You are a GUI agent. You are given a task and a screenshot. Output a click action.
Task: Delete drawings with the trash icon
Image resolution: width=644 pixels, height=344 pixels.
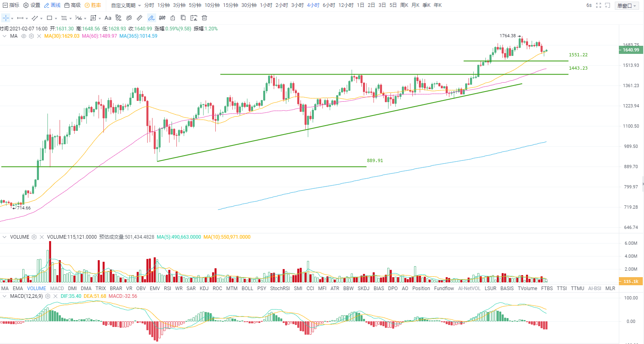[204, 18]
